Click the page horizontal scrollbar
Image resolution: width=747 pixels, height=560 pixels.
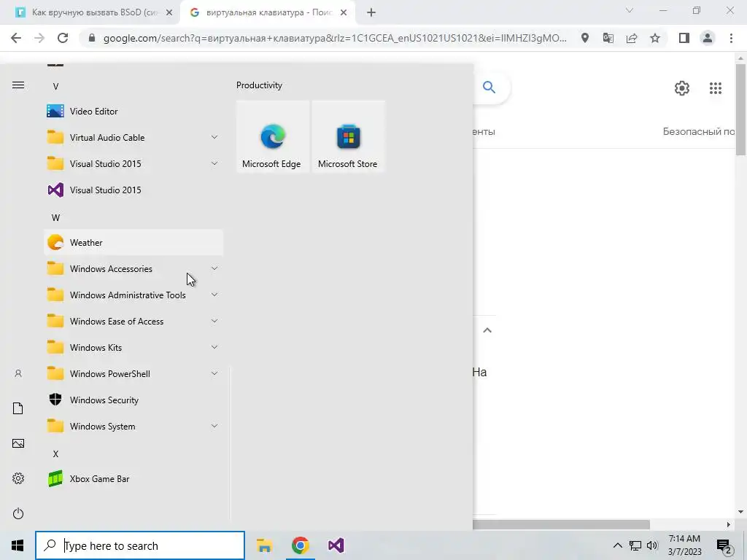point(561,525)
